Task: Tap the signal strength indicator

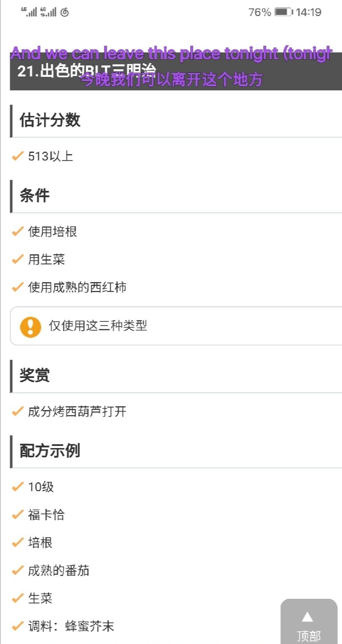Action: coord(38,12)
